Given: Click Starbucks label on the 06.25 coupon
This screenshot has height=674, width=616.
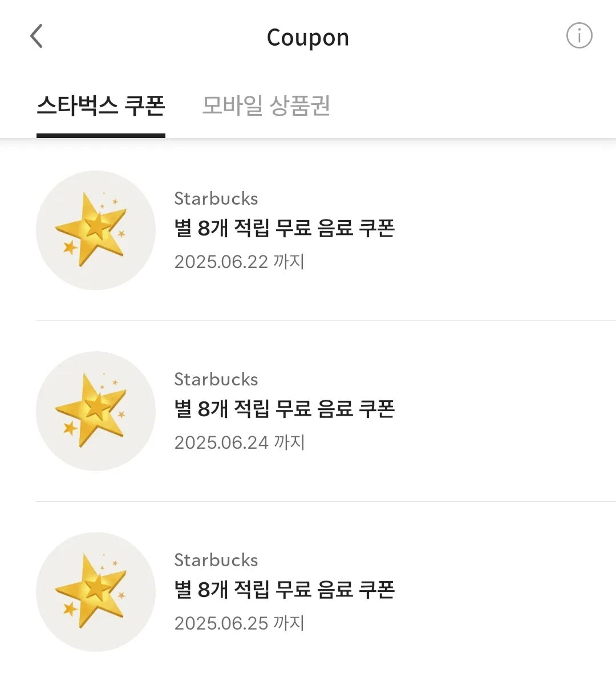Looking at the screenshot, I should [x=216, y=561].
